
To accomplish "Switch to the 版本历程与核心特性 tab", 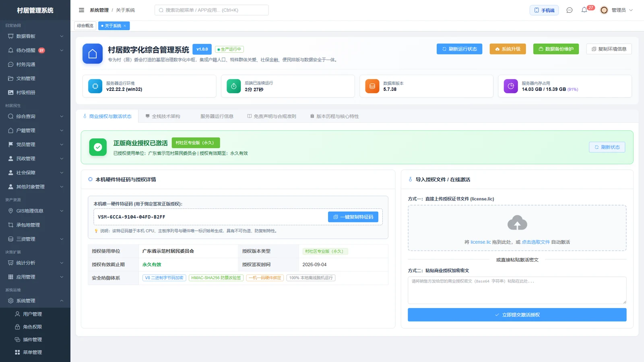I will [x=334, y=116].
